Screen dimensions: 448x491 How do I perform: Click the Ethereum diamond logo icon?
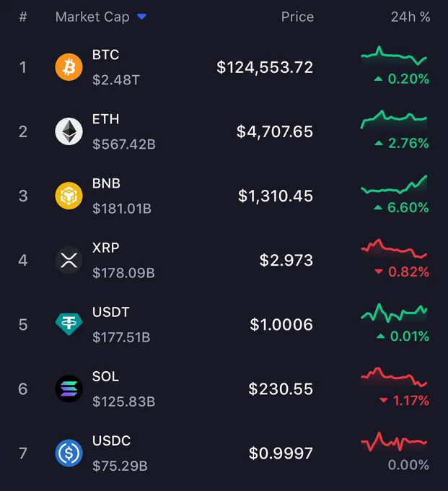(x=69, y=131)
